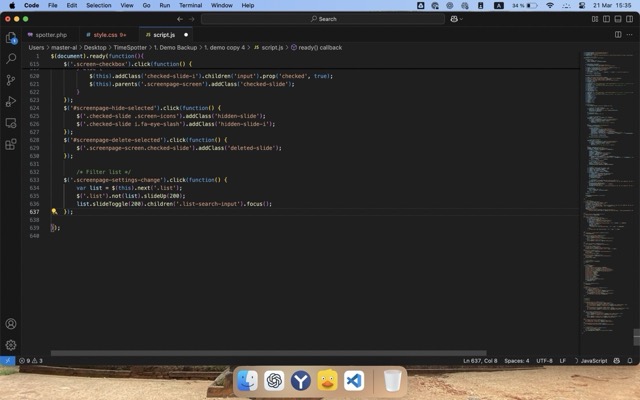Switch to the style.css tab
The width and height of the screenshot is (640, 400).
[x=105, y=34]
